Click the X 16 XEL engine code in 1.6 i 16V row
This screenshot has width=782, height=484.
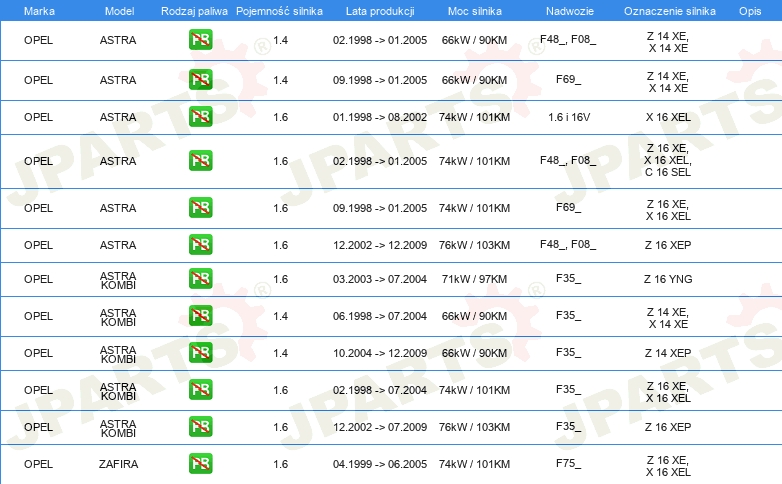(668, 117)
